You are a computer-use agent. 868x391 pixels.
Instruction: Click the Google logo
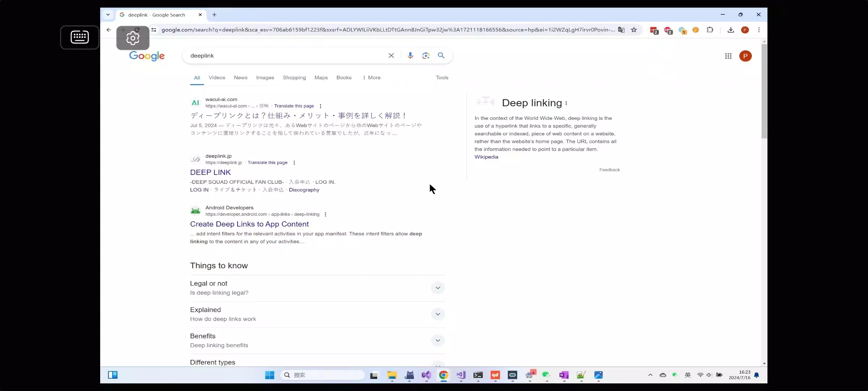coord(147,56)
